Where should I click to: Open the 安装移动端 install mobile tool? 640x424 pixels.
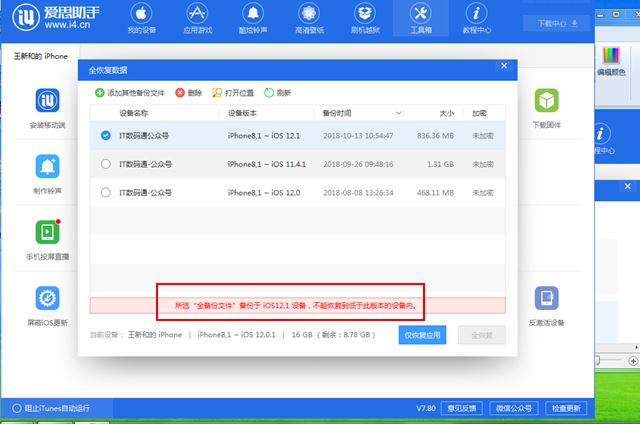click(47, 108)
